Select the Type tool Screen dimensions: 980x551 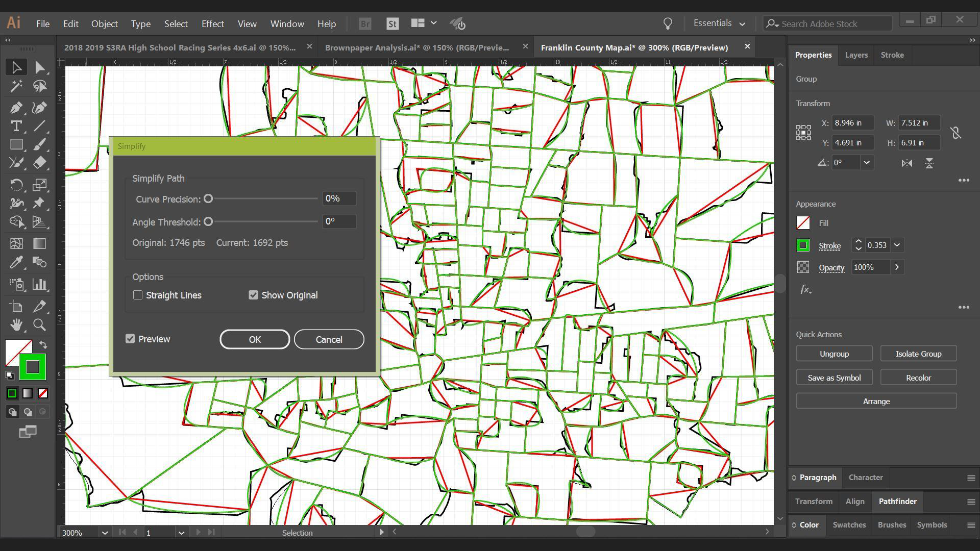16,126
